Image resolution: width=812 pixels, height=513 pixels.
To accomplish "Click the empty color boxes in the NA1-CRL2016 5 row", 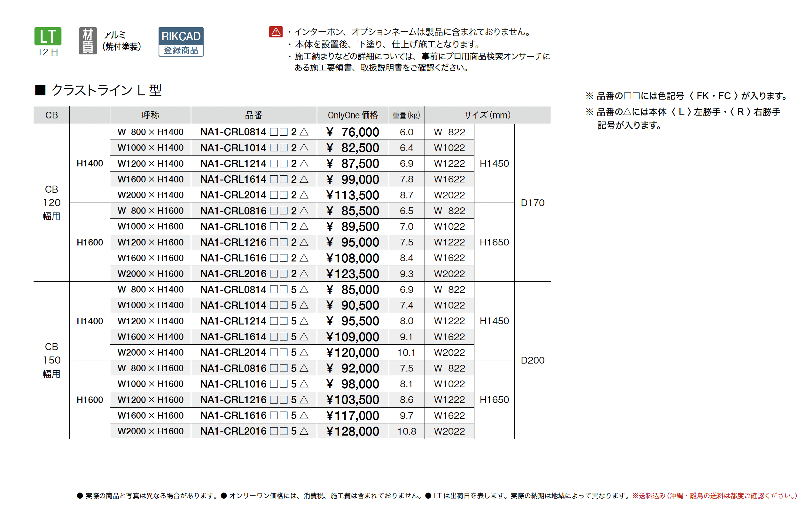I will coord(278,431).
